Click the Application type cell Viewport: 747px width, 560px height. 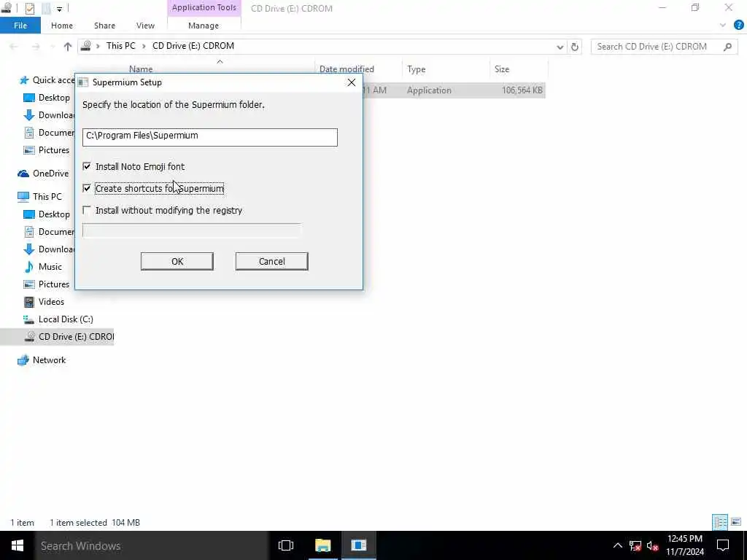(429, 90)
